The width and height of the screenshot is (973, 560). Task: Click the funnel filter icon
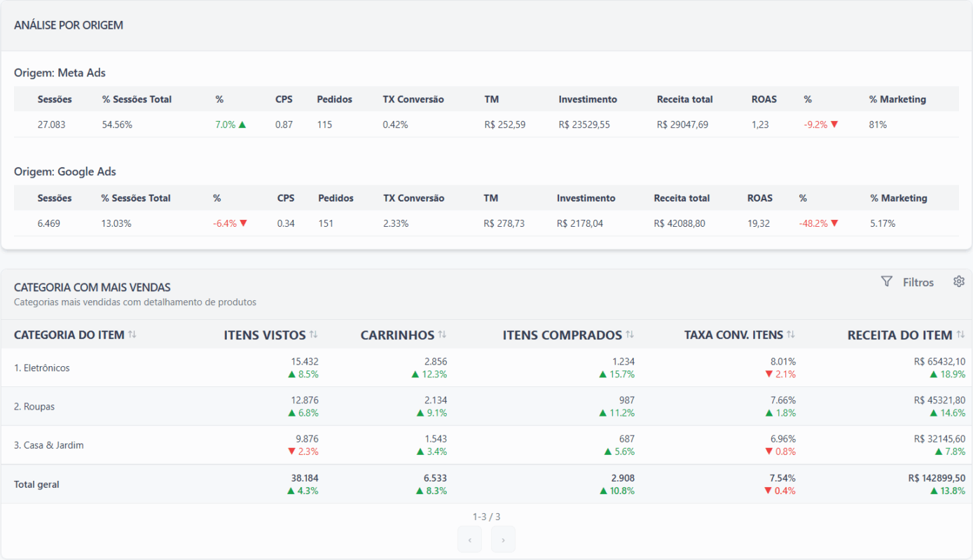(887, 281)
